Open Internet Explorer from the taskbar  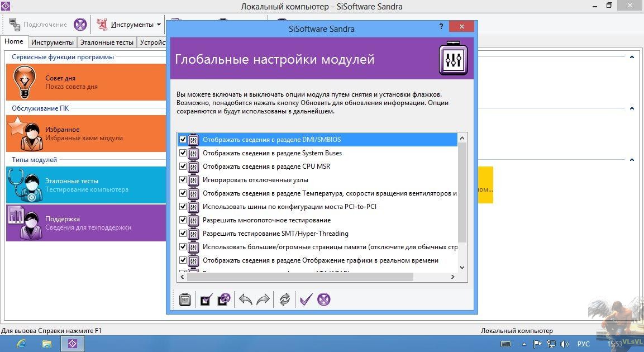21,344
